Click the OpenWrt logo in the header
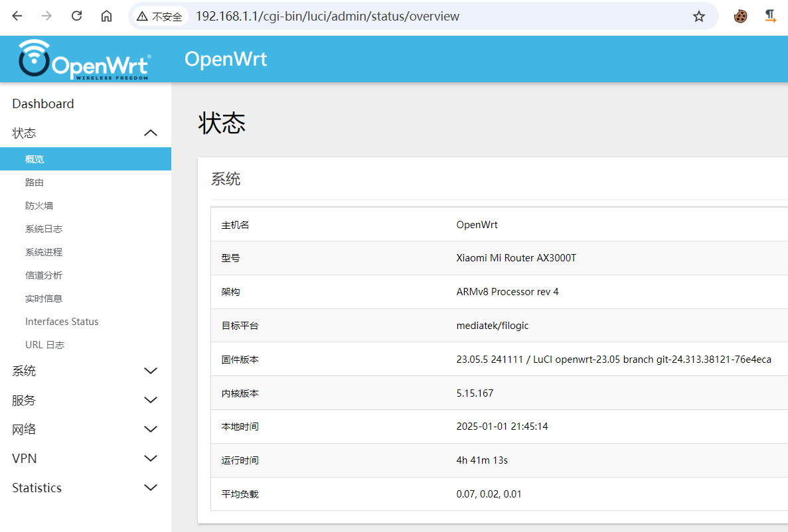The width and height of the screenshot is (788, 532). click(84, 59)
